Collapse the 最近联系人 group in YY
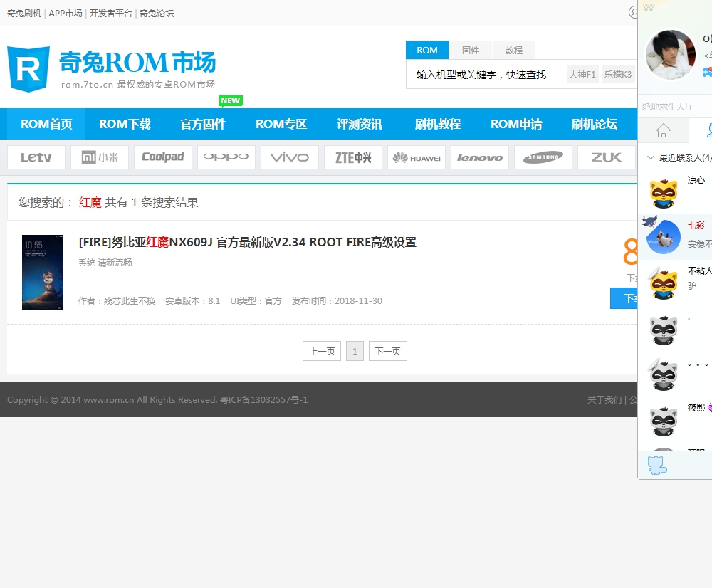Screen dimensions: 712x588 (x=650, y=157)
